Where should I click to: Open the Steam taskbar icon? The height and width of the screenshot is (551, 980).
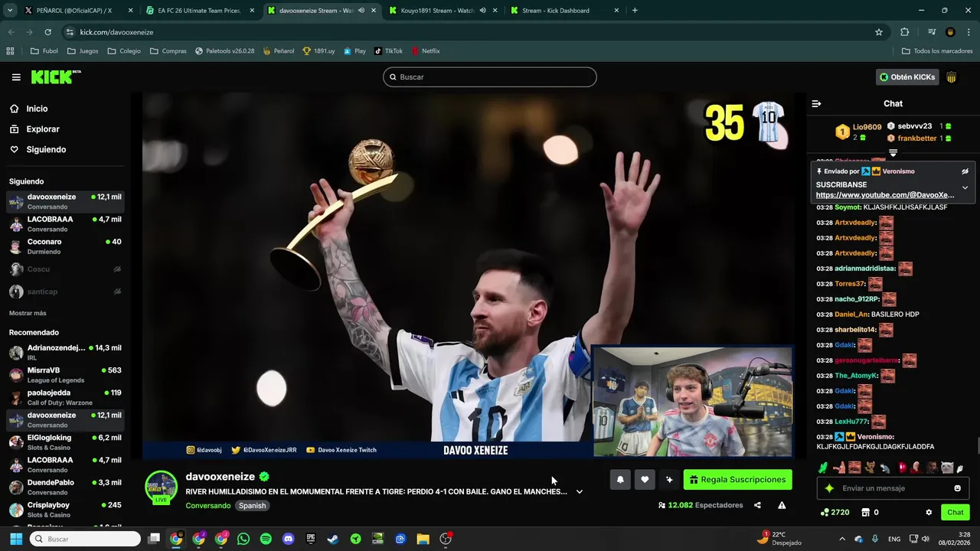click(332, 539)
